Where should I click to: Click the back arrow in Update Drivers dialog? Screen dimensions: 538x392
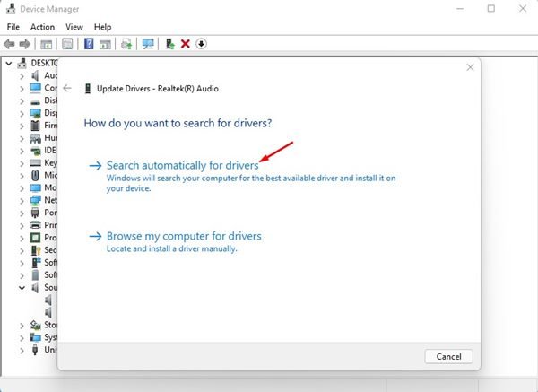point(67,89)
